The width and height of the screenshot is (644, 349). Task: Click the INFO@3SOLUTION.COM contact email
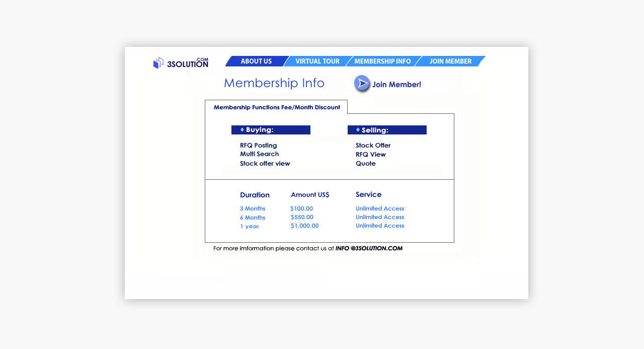(369, 248)
